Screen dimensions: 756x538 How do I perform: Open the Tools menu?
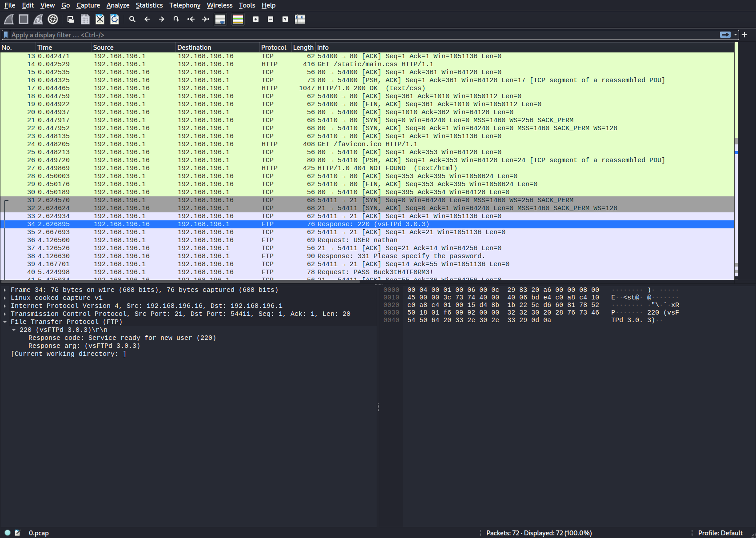click(x=247, y=5)
